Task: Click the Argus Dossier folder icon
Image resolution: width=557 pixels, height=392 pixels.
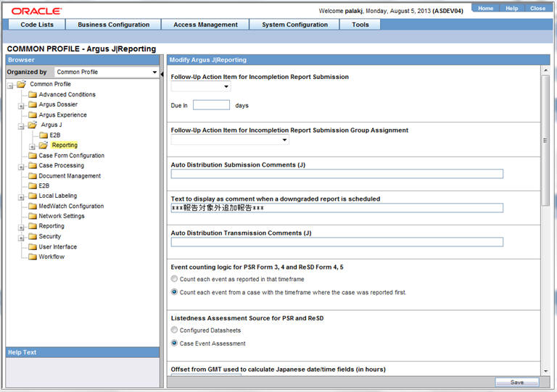Action: [33, 104]
